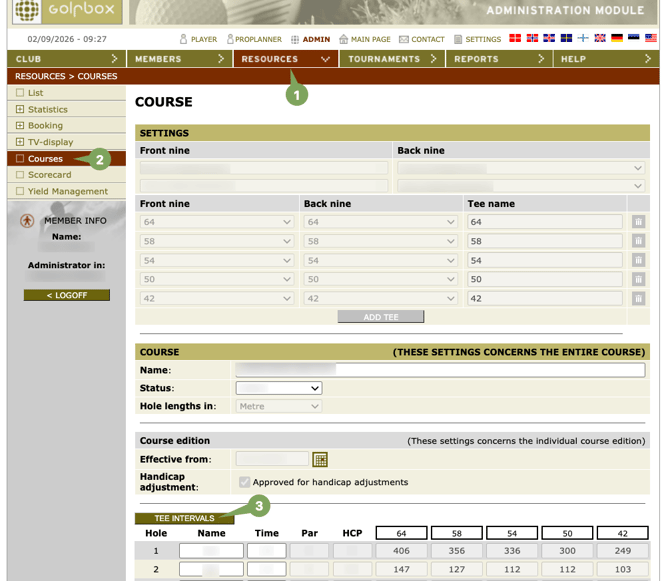Screen dimensions: 670x581
Task: Click the Logoff button
Action: (x=67, y=295)
